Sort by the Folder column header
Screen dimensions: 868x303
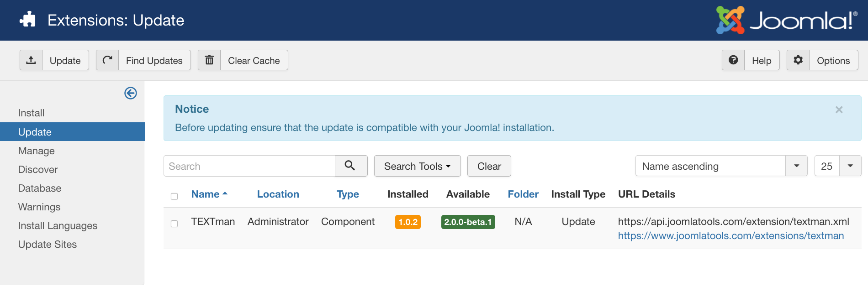pos(523,194)
